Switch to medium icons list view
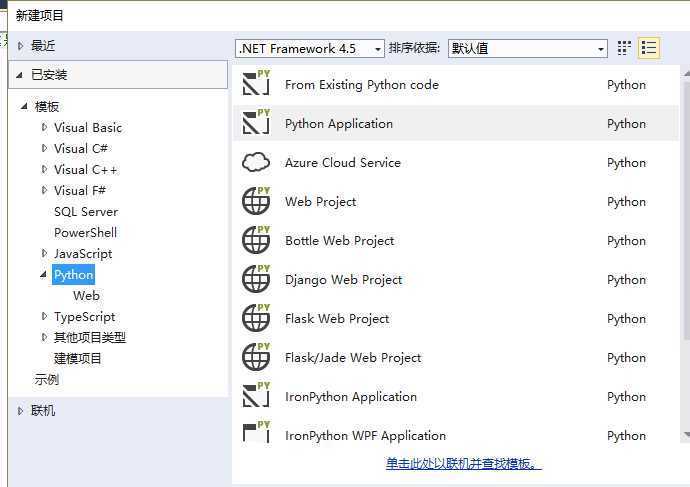The width and height of the screenshot is (690, 487). click(649, 48)
